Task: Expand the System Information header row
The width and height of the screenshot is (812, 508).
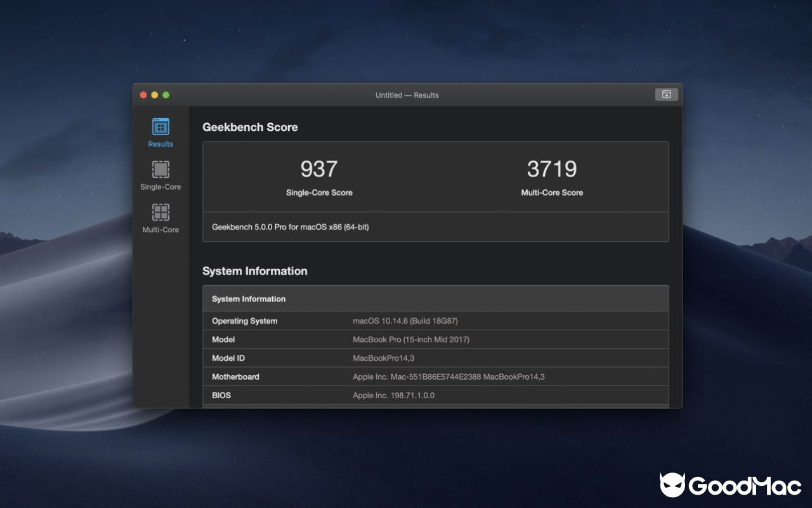Action: [x=435, y=298]
